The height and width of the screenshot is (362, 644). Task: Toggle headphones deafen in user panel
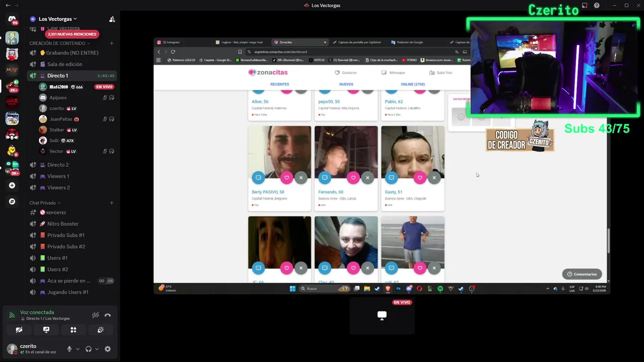click(89, 349)
